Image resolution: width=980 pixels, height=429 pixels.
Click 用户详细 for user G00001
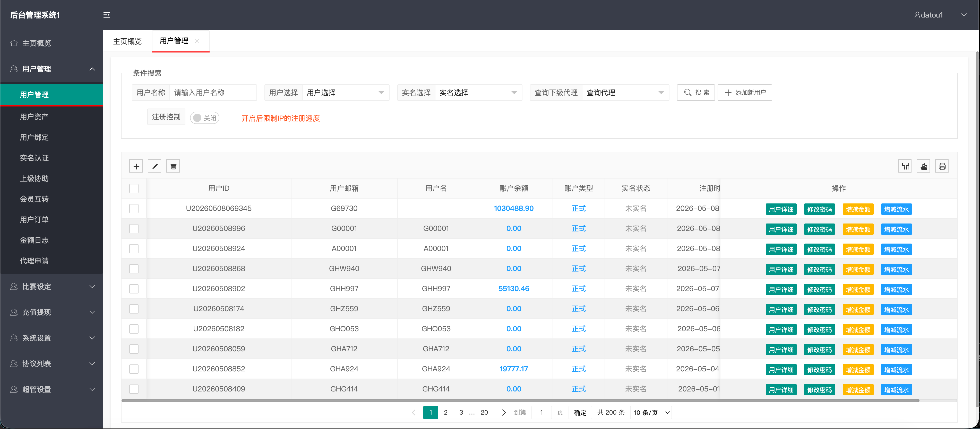pos(781,229)
